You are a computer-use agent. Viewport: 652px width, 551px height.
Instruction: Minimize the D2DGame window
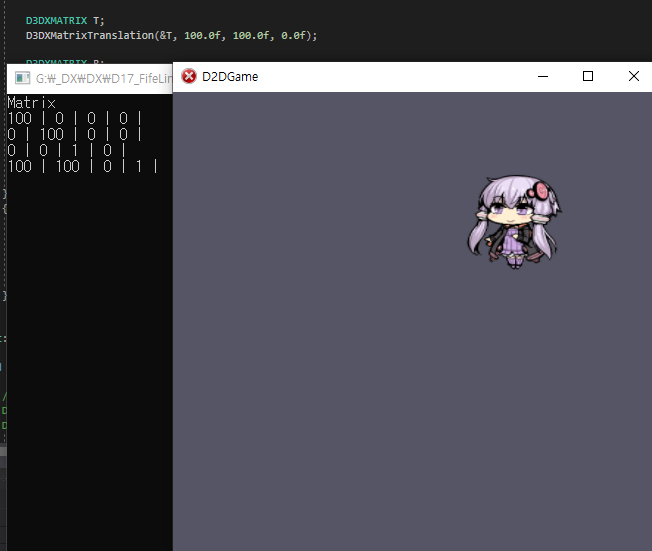tap(543, 77)
